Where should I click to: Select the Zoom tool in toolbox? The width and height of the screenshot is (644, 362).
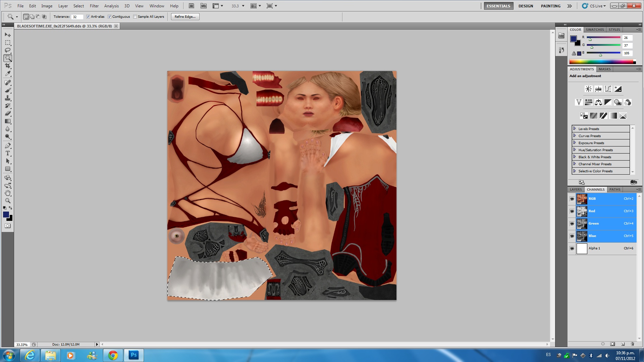(8, 201)
